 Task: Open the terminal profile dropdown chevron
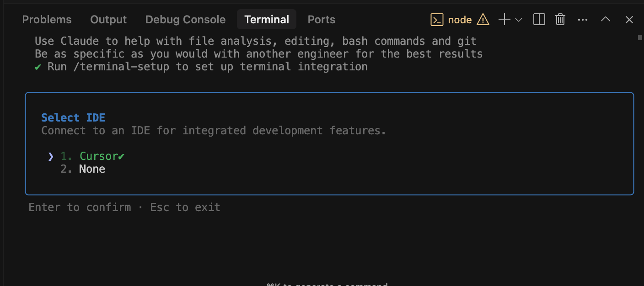pos(518,21)
